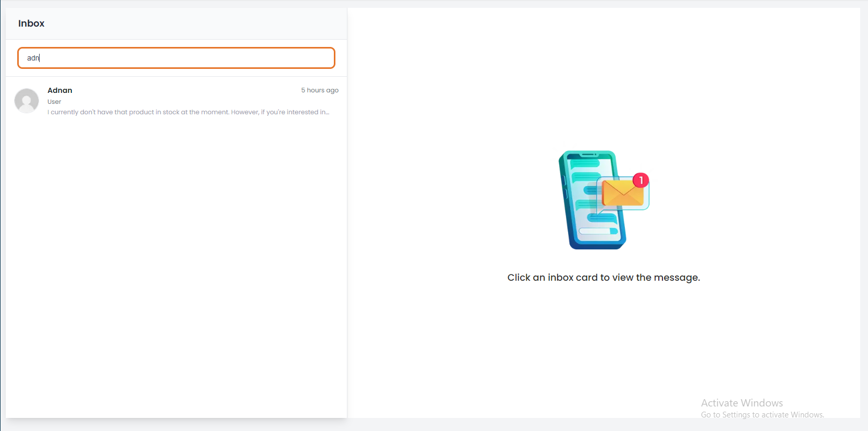Click the top teal chat bubble on phone
868x431 pixels.
pos(584,164)
